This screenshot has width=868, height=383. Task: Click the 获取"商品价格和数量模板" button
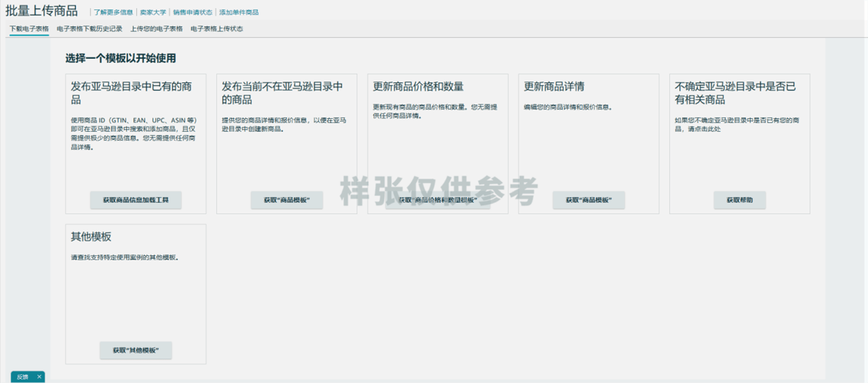pyautogui.click(x=437, y=200)
